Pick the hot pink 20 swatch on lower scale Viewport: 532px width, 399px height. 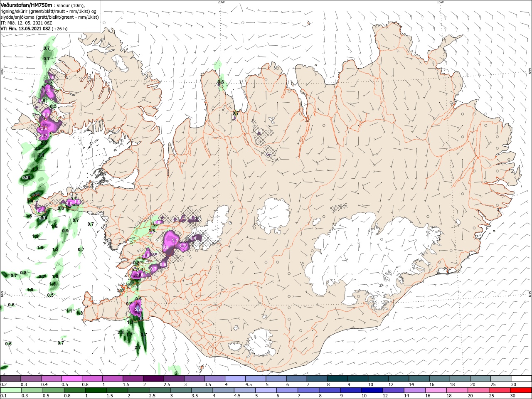479,390
